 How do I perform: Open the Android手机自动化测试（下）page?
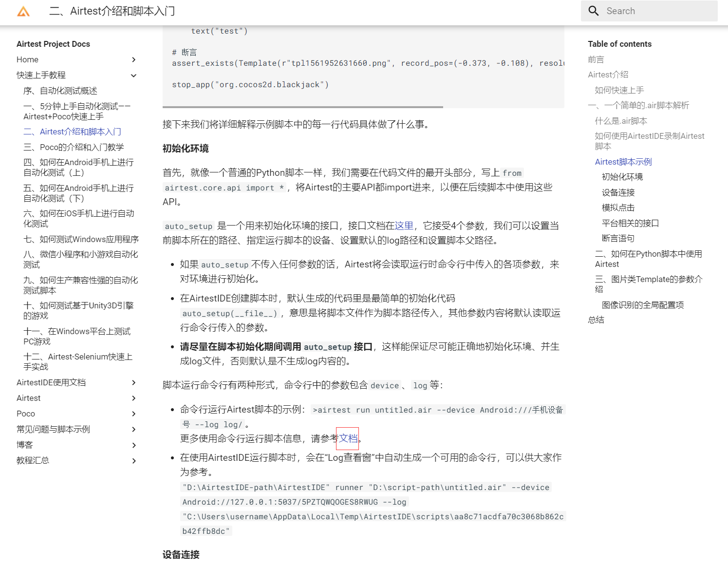click(78, 193)
